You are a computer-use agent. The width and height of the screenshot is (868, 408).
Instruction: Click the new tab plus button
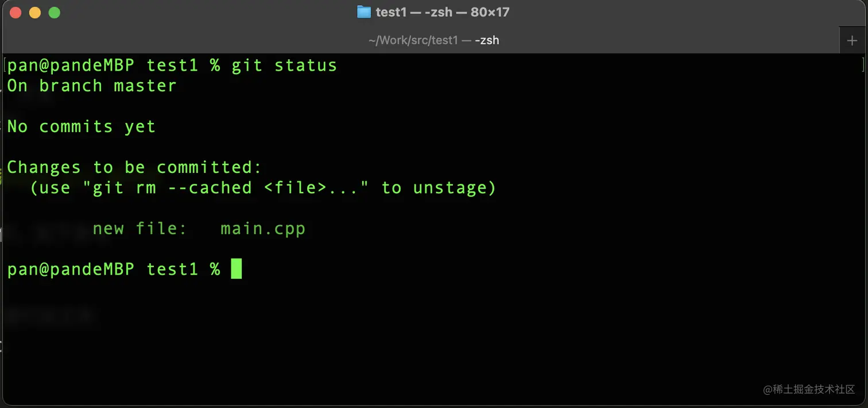tap(854, 40)
